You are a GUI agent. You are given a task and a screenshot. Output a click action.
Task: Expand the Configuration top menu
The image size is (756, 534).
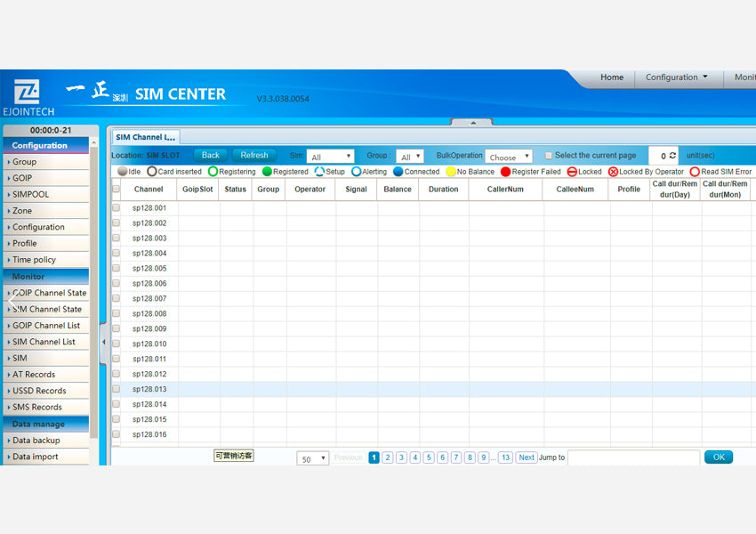[x=677, y=77]
